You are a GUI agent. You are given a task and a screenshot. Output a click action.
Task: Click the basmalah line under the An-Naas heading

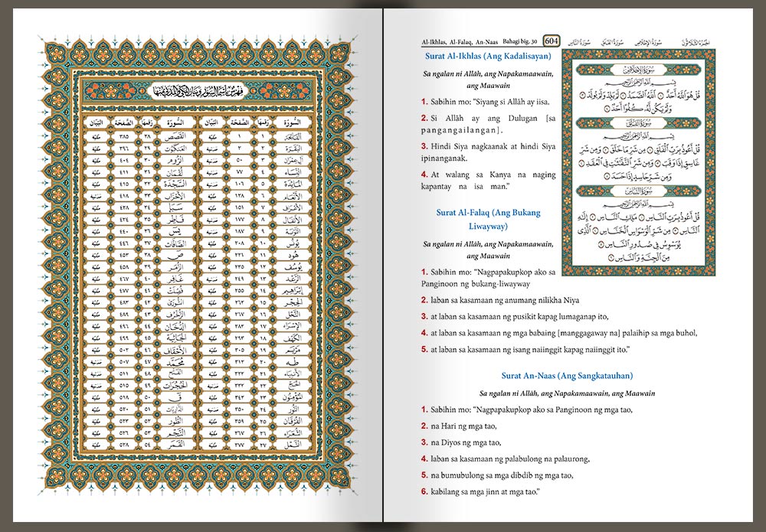click(x=567, y=393)
